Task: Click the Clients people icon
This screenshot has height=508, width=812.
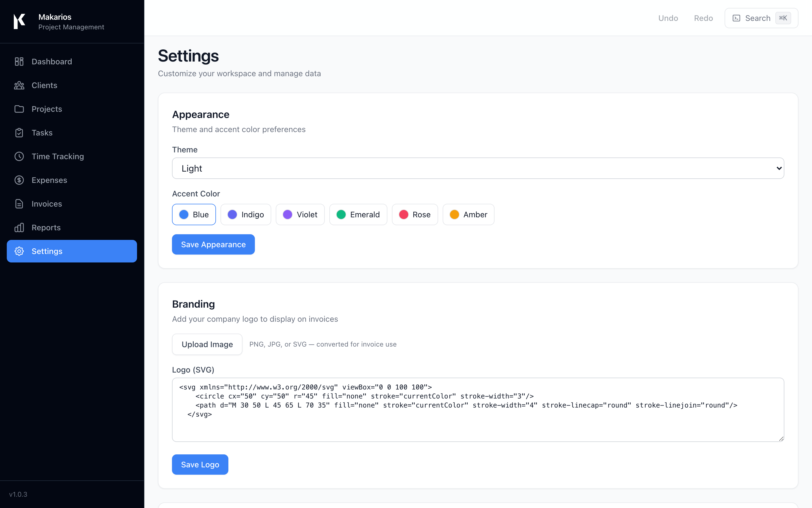Action: pos(19,85)
